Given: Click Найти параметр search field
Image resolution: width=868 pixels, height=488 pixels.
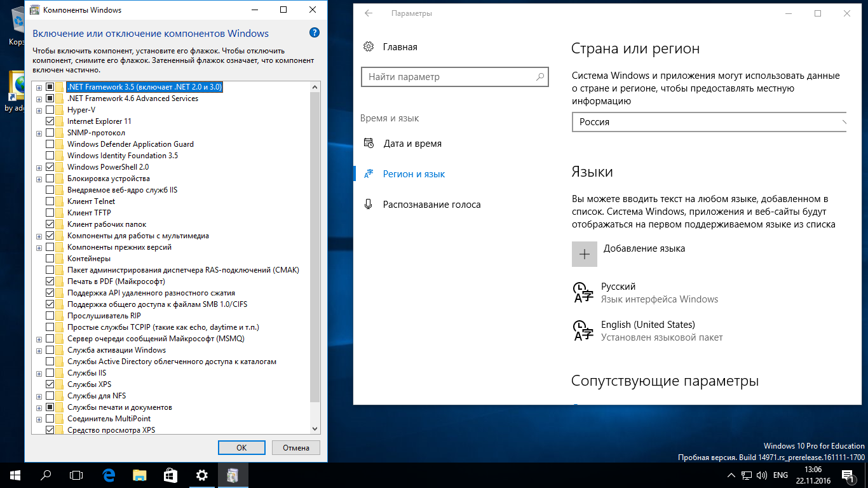Looking at the screenshot, I should pos(455,77).
